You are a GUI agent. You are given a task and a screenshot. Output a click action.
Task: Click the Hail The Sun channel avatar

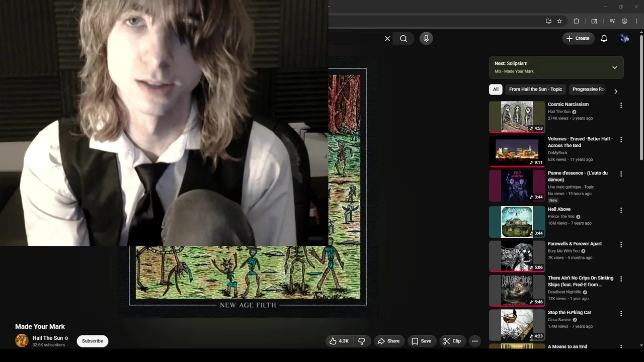pyautogui.click(x=22, y=340)
